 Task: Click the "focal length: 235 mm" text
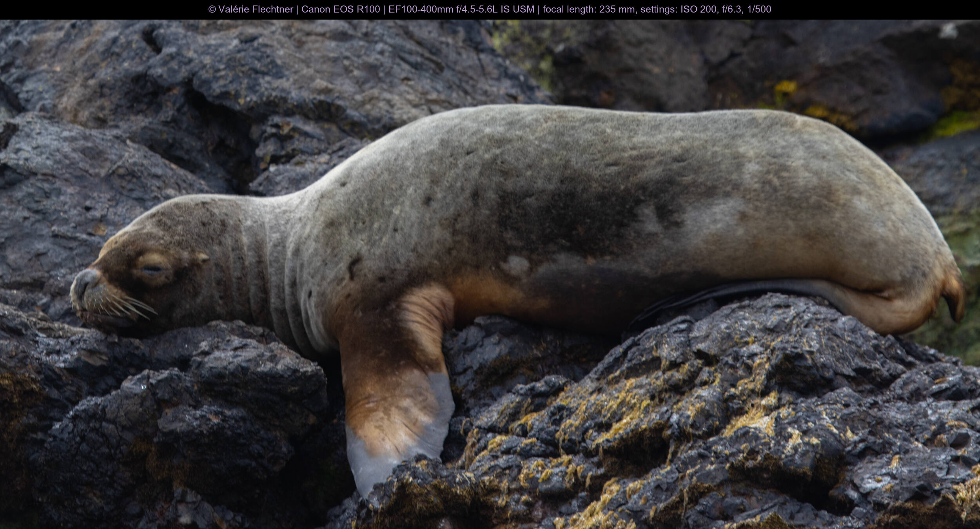coord(589,9)
